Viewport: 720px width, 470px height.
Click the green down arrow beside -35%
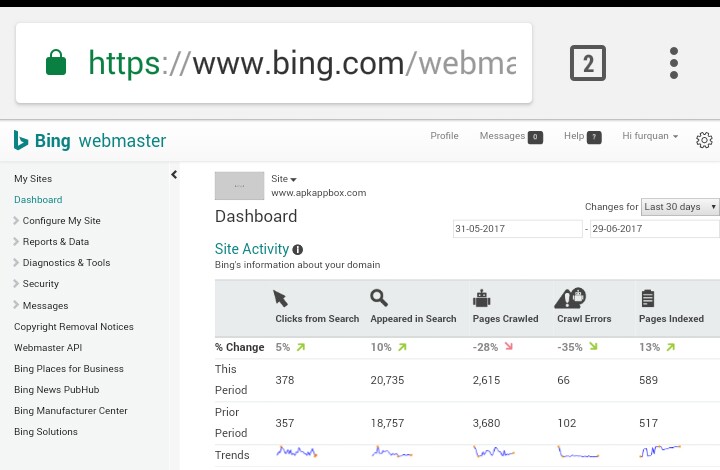tap(593, 346)
